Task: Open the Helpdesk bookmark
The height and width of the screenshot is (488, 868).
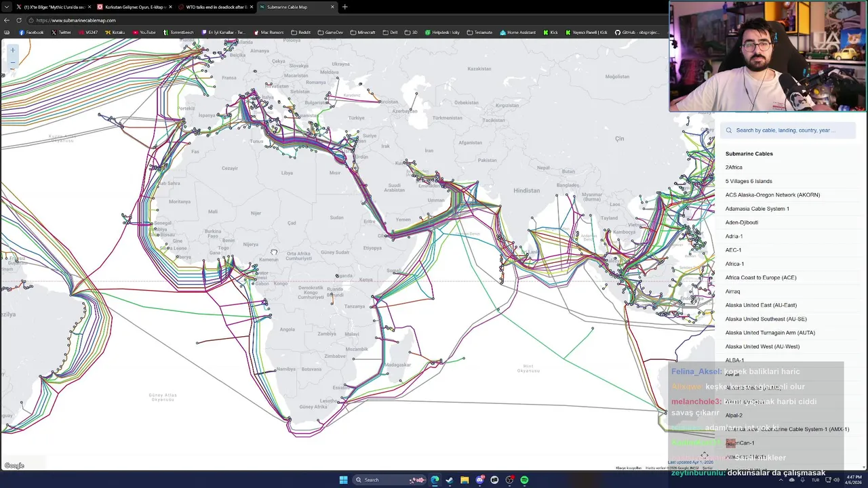Action: coord(442,33)
